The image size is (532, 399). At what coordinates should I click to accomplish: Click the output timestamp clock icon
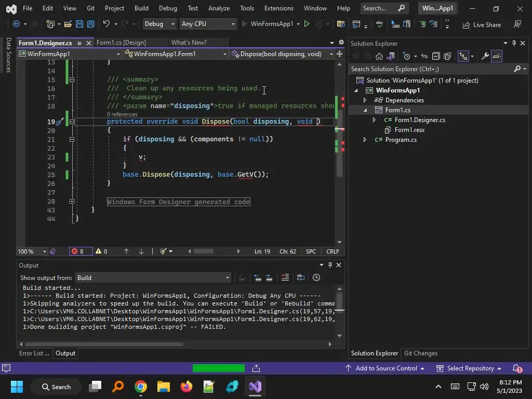click(316, 277)
